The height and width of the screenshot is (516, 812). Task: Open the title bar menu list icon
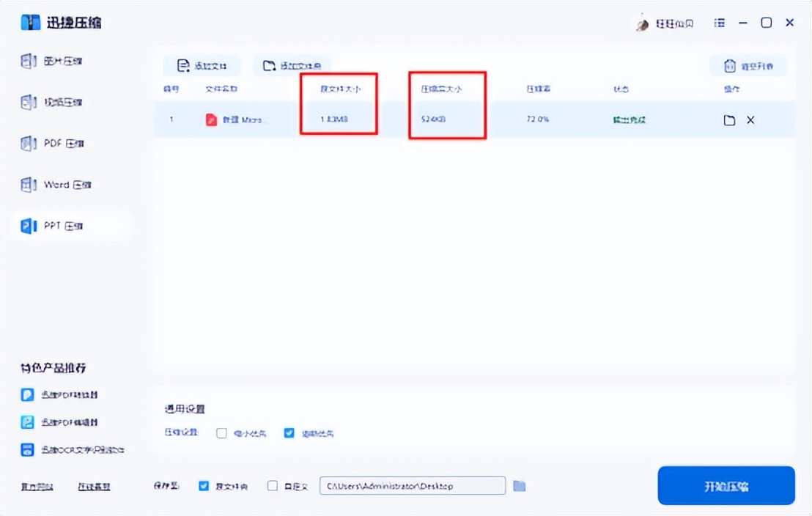pos(720,23)
